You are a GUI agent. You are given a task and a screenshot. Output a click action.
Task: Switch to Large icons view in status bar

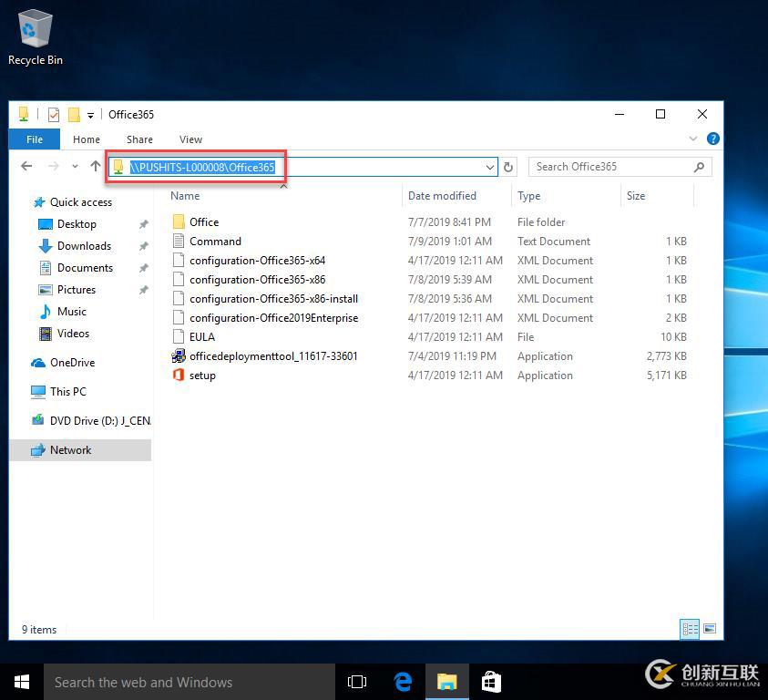(x=710, y=629)
